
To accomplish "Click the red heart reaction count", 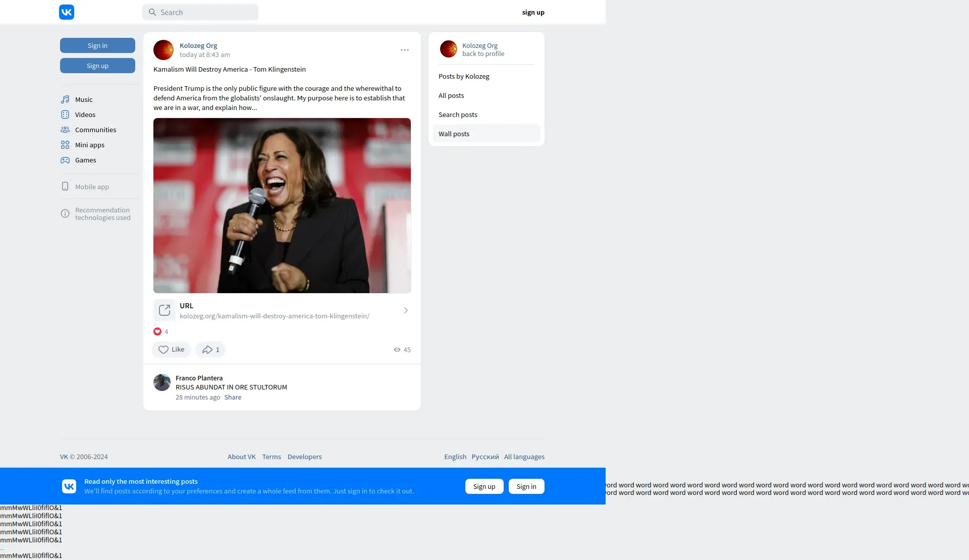I will pyautogui.click(x=157, y=331).
